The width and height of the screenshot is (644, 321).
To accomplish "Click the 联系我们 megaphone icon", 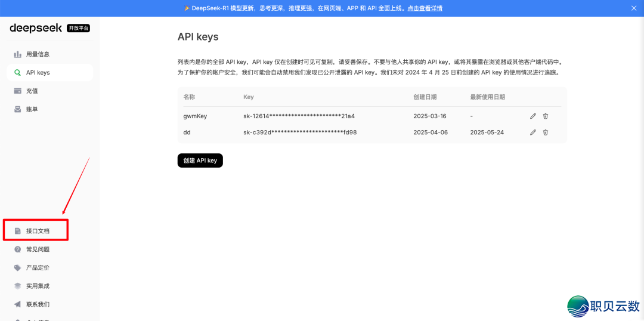I will [18, 304].
